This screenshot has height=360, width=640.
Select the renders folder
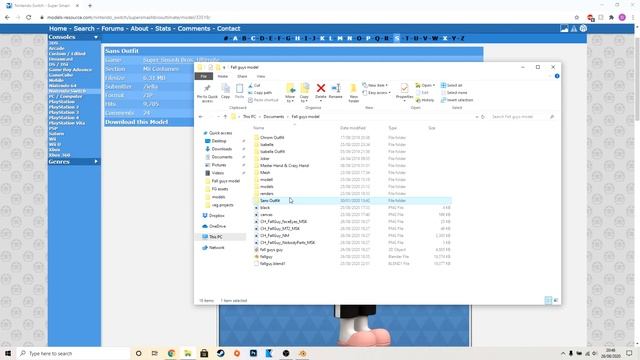click(267, 193)
